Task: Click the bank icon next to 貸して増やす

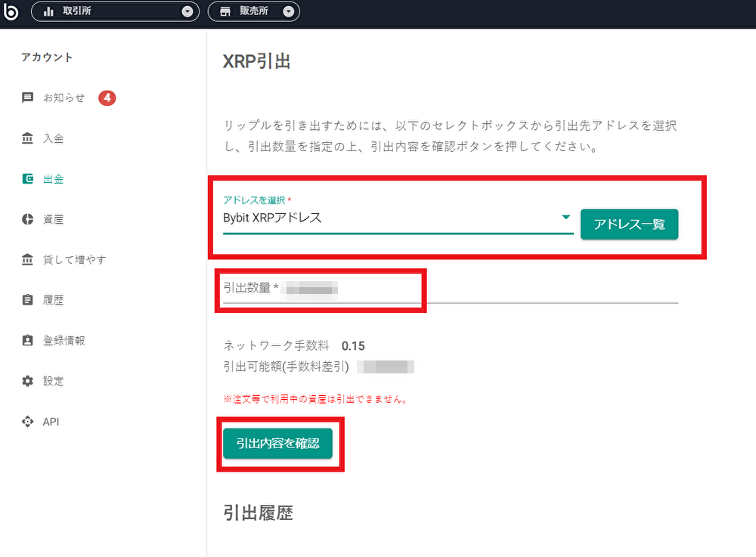Action: [27, 260]
